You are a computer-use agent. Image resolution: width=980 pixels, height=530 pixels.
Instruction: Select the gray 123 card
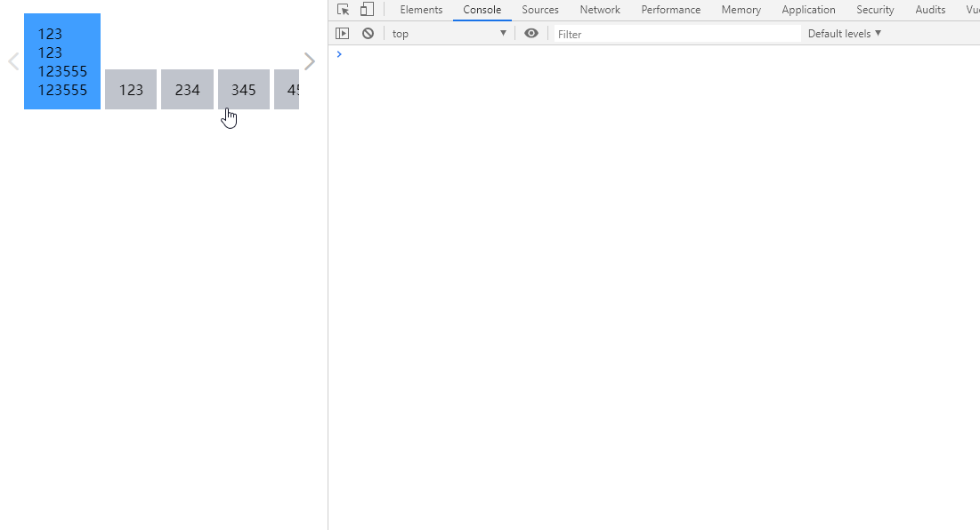pos(131,89)
